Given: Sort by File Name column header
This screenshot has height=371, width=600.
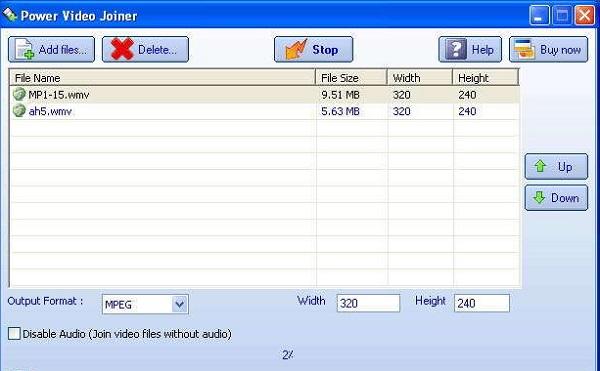Looking at the screenshot, I should point(163,78).
